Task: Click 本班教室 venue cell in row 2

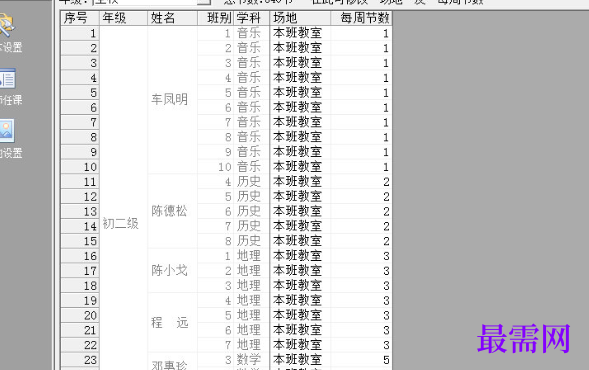Action: tap(300, 48)
